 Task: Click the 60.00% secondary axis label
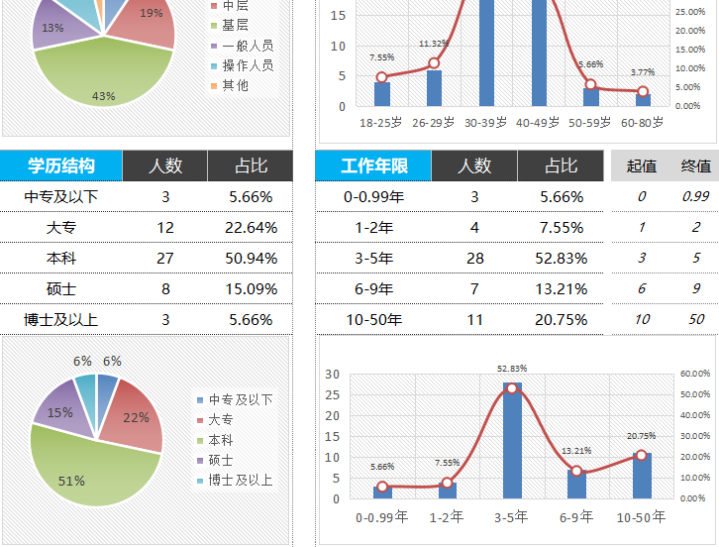pyautogui.click(x=695, y=373)
